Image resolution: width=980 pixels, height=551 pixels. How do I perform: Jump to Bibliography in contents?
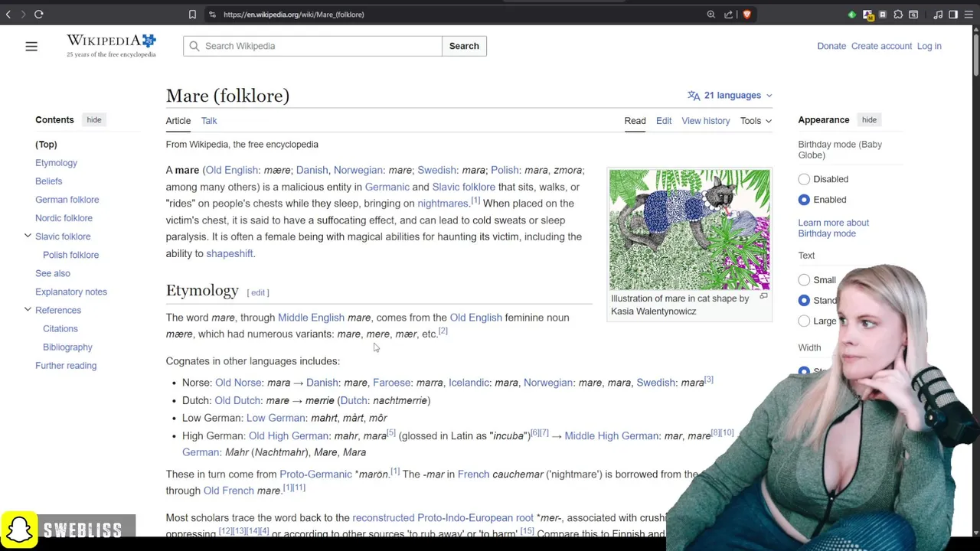[67, 347]
